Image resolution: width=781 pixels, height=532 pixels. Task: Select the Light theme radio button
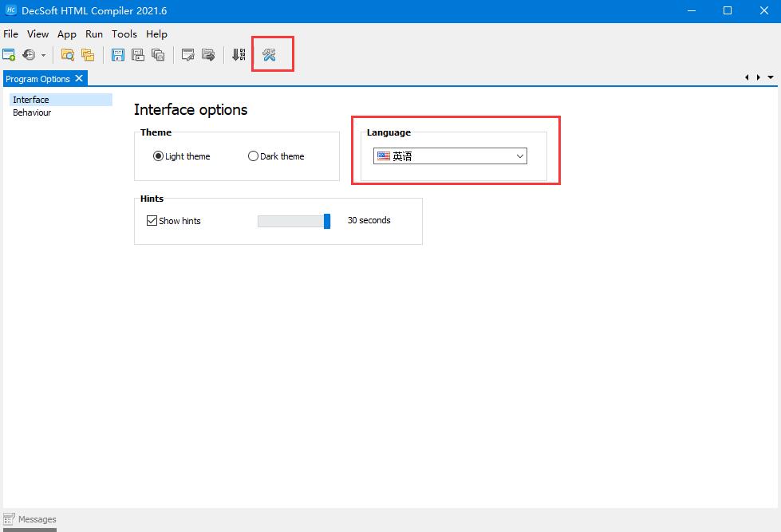[158, 156]
